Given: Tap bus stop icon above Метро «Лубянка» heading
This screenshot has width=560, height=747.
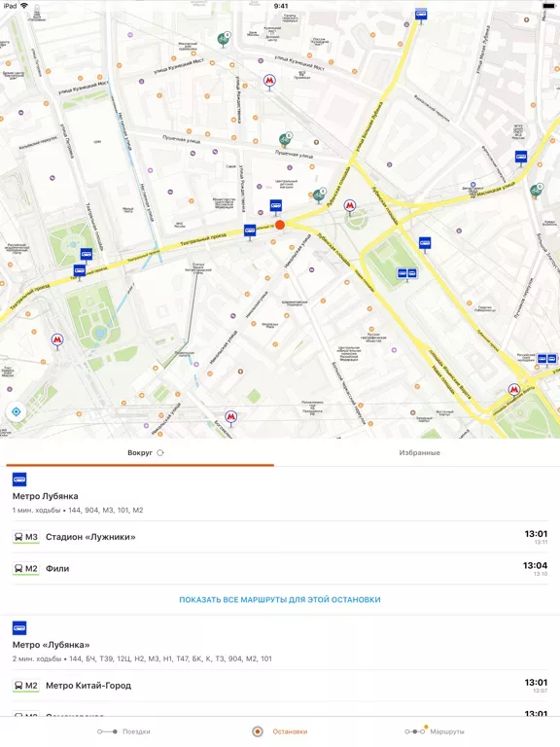Looking at the screenshot, I should [19, 628].
